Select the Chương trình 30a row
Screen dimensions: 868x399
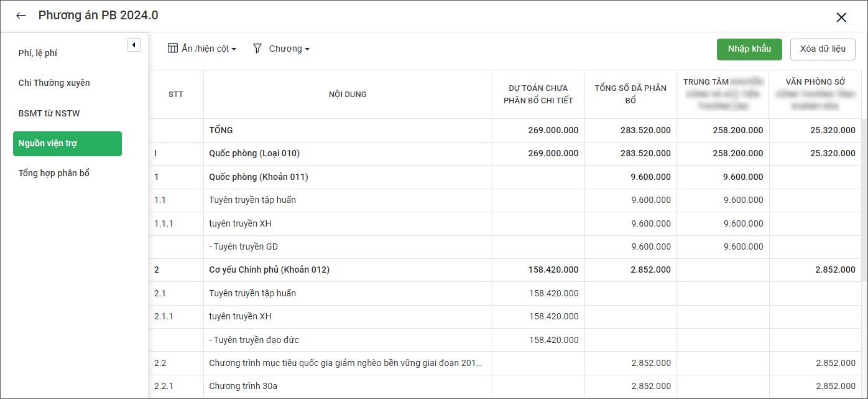243,387
